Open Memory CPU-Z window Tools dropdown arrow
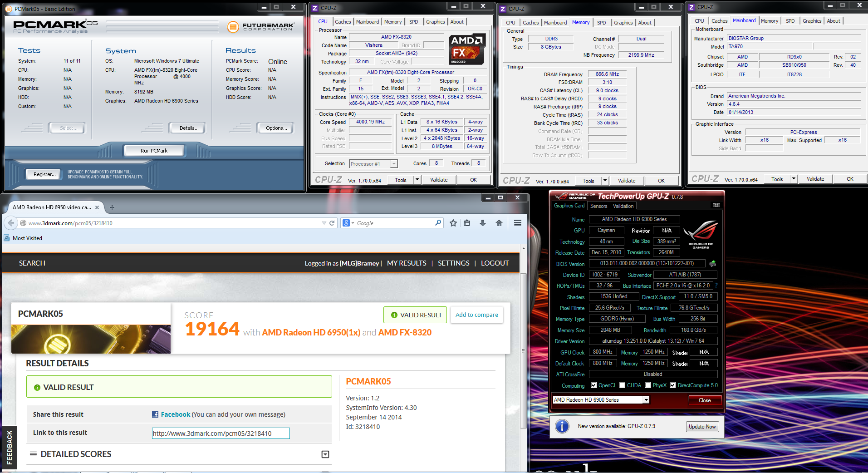868x473 pixels. 605,181
